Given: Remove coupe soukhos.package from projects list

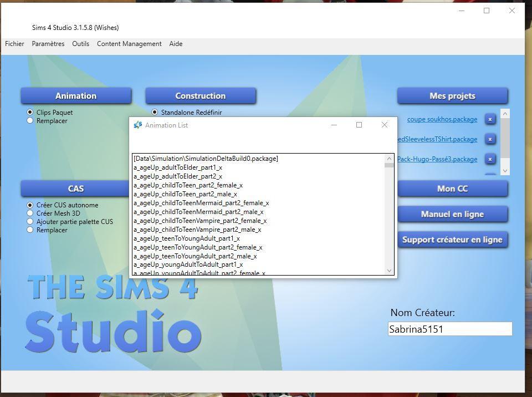Looking at the screenshot, I should click(x=490, y=120).
